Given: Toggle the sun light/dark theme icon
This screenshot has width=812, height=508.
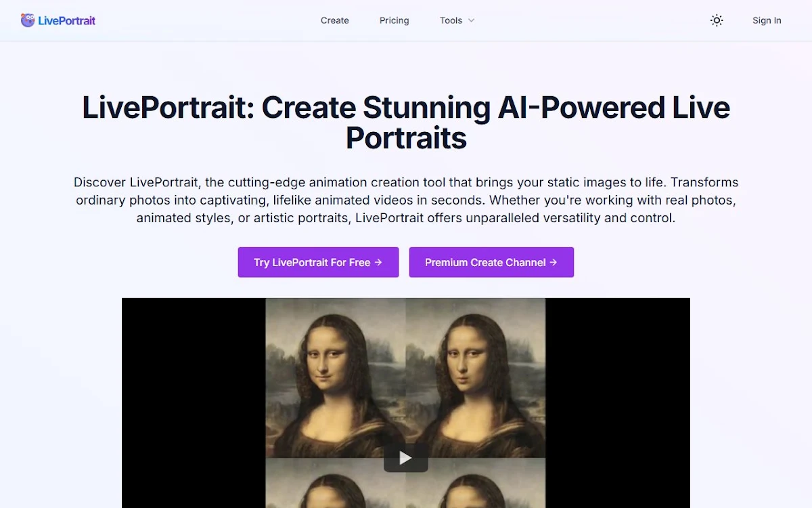Looking at the screenshot, I should coord(717,20).
